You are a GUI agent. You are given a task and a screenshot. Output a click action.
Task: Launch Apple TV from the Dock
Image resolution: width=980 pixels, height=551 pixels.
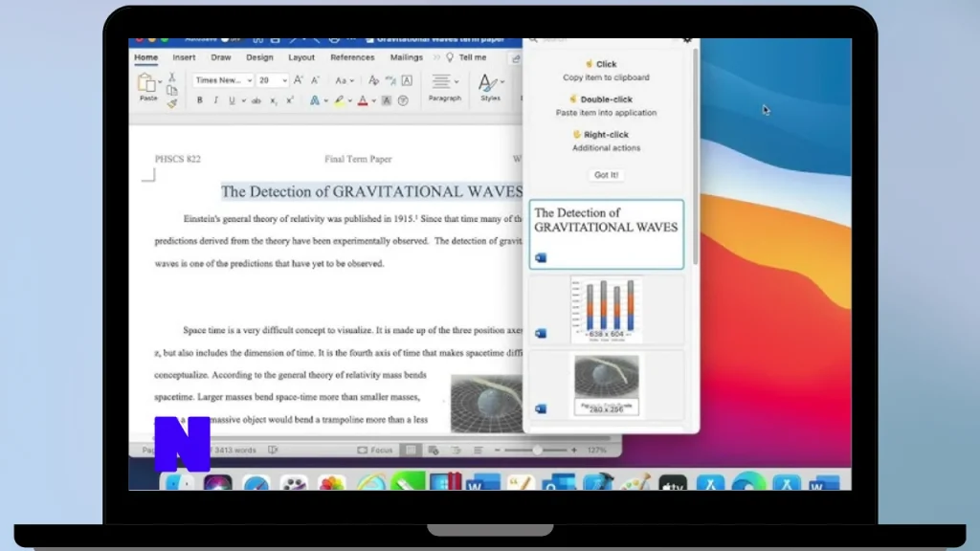[x=673, y=484]
